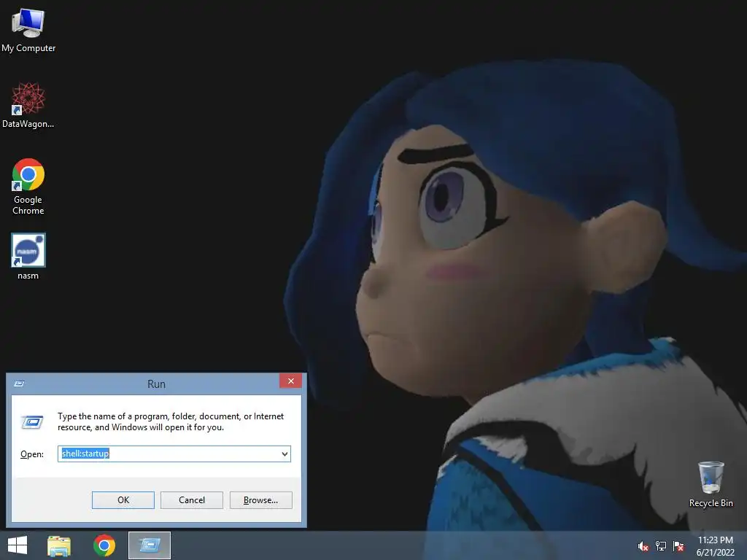Open File Explorer from the taskbar

pyautogui.click(x=59, y=545)
